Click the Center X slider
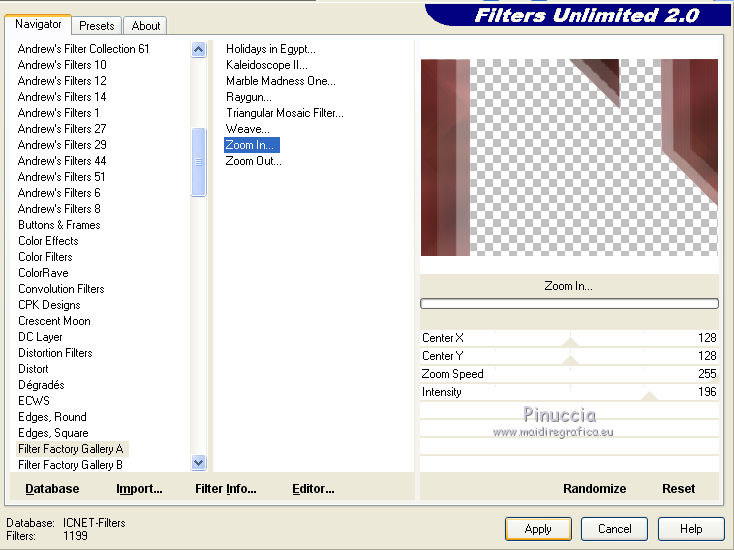Viewport: 734px width, 550px height. [569, 338]
